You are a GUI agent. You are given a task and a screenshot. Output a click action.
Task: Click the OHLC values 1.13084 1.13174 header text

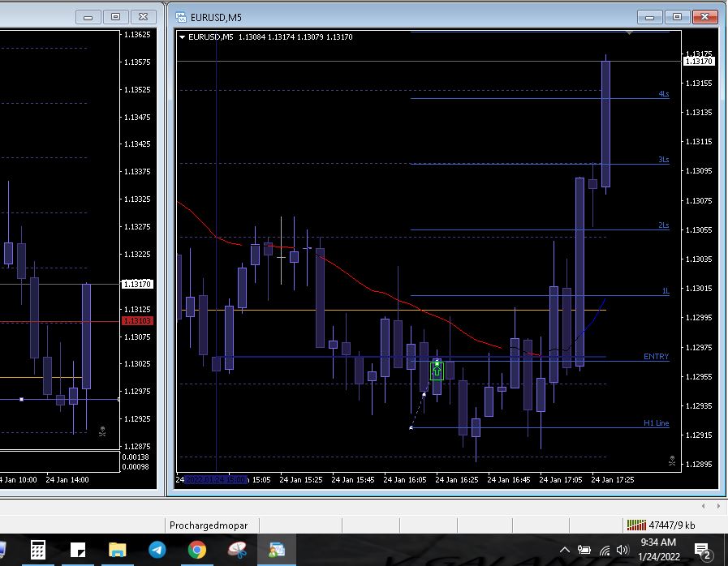[x=295, y=37]
